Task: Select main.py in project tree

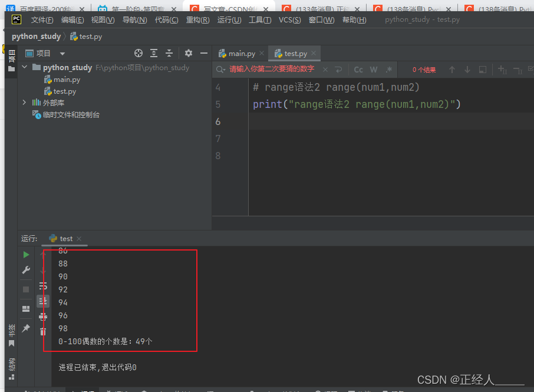Action: click(62, 80)
